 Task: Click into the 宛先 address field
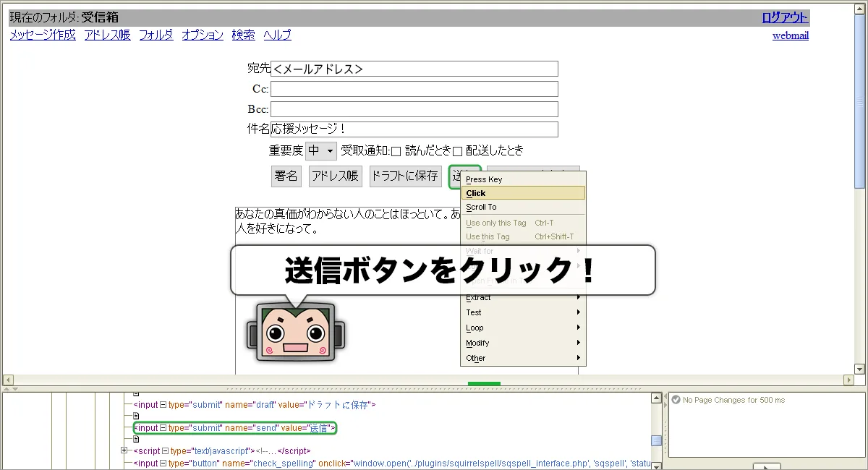tap(414, 69)
